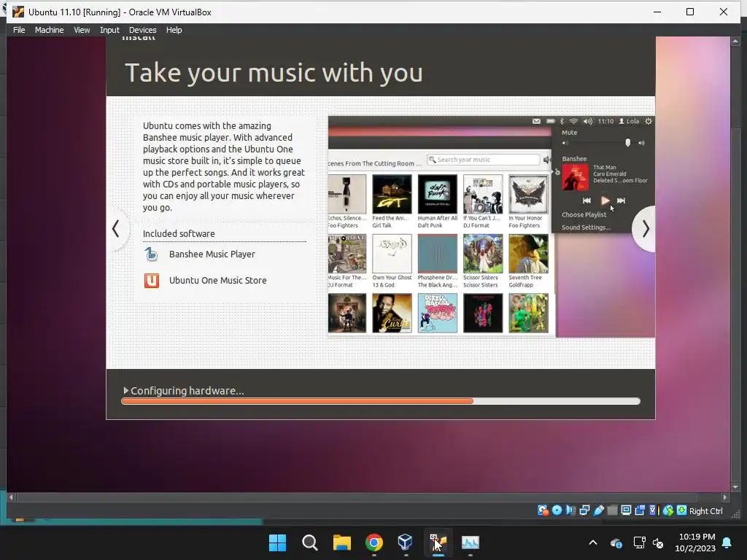Click the USB devices status icon

click(x=598, y=510)
